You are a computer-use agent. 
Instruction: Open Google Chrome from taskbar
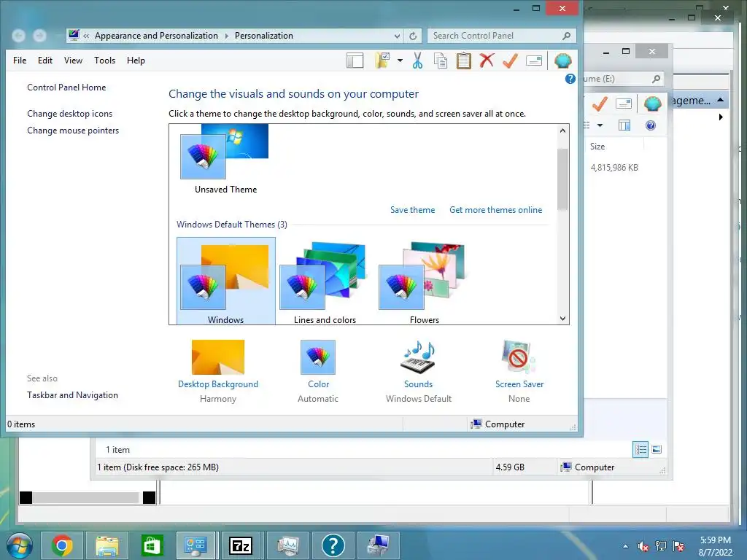pos(63,545)
